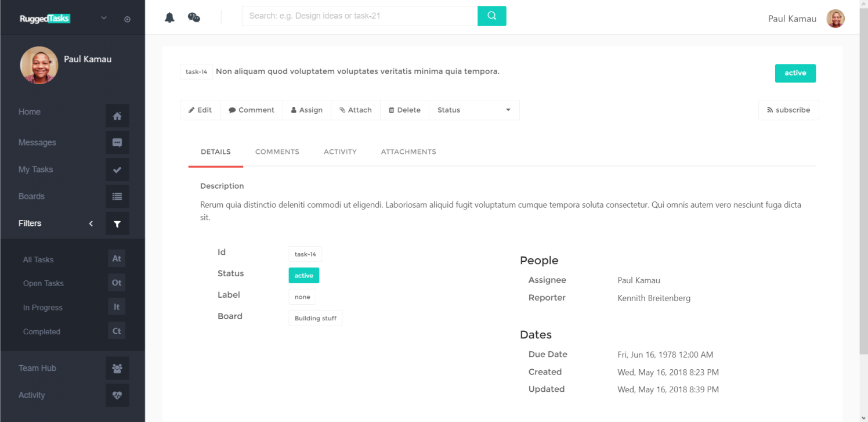868x422 pixels.
Task: Select the Home icon in the sidebar
Action: [x=117, y=116]
